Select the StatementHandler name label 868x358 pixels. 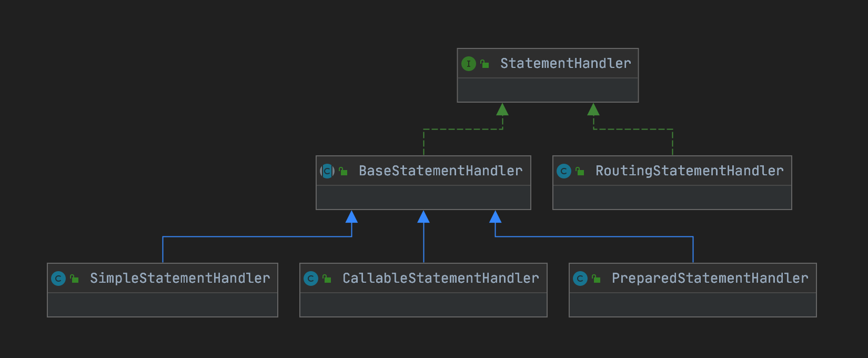(566, 64)
